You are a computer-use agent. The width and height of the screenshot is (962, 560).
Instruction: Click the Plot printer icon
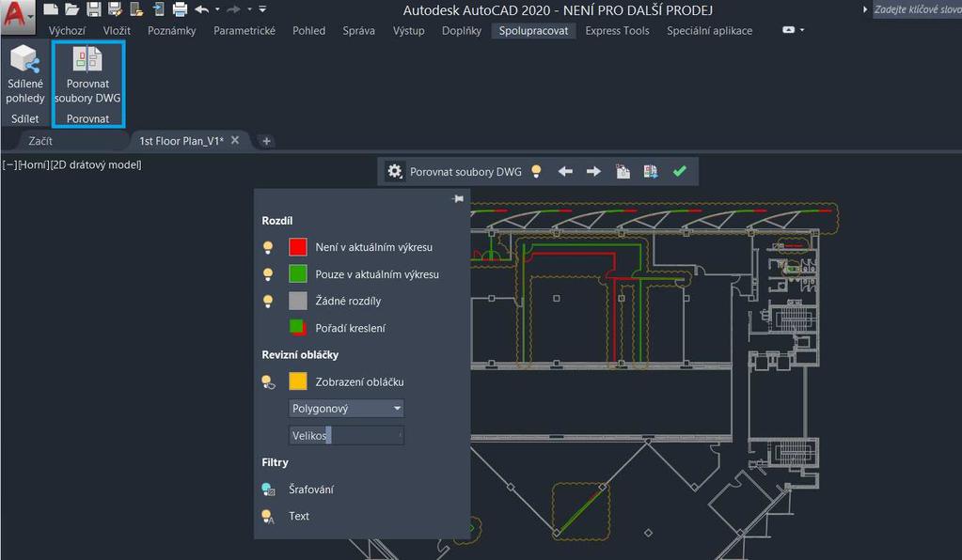180,9
